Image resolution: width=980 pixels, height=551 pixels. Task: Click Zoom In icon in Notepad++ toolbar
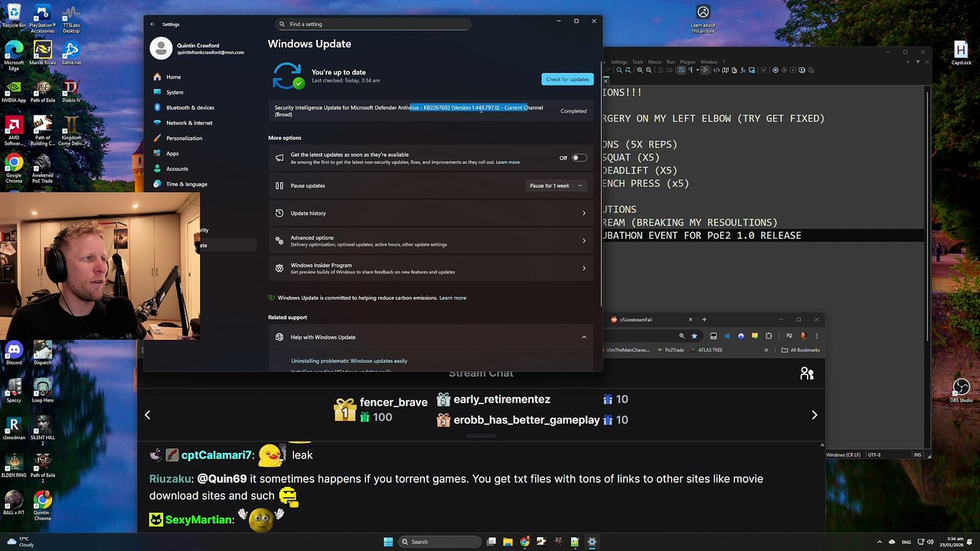(640, 70)
